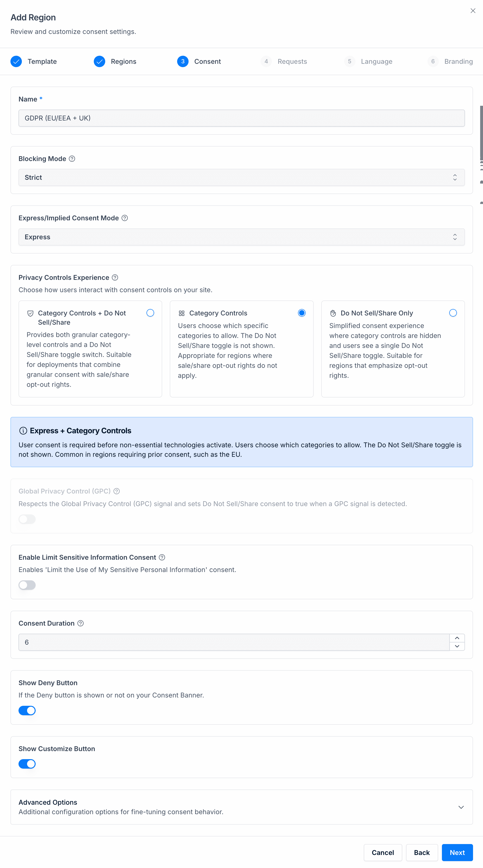Click the Next button
This screenshot has width=483, height=868.
pos(457,853)
